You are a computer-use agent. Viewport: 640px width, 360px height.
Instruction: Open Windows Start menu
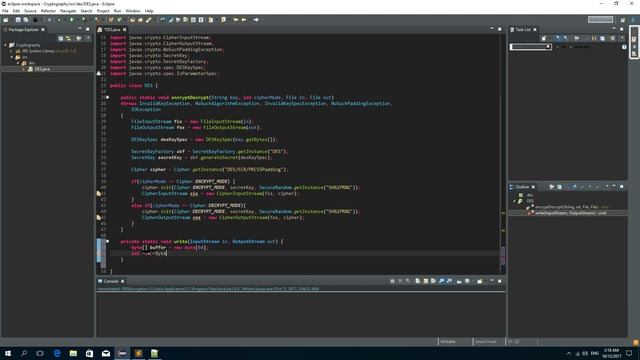[8, 353]
